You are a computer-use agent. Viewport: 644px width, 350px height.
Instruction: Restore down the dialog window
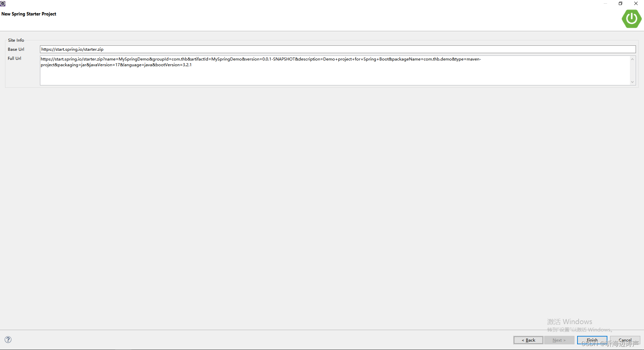pos(620,4)
